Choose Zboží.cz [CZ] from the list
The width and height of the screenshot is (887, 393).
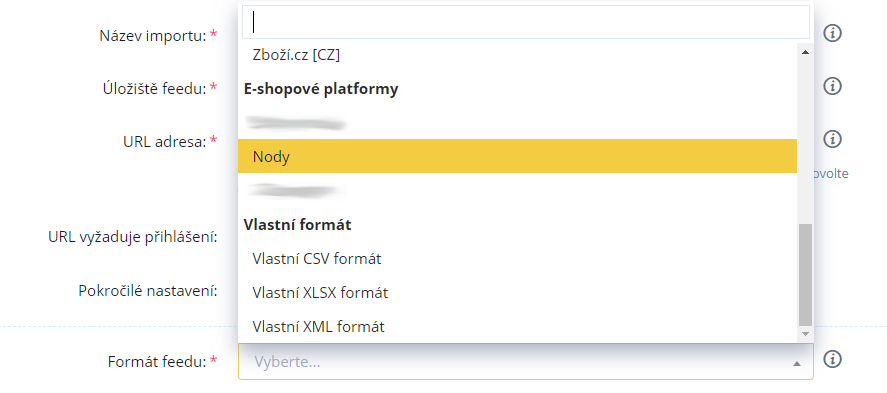coord(517,55)
